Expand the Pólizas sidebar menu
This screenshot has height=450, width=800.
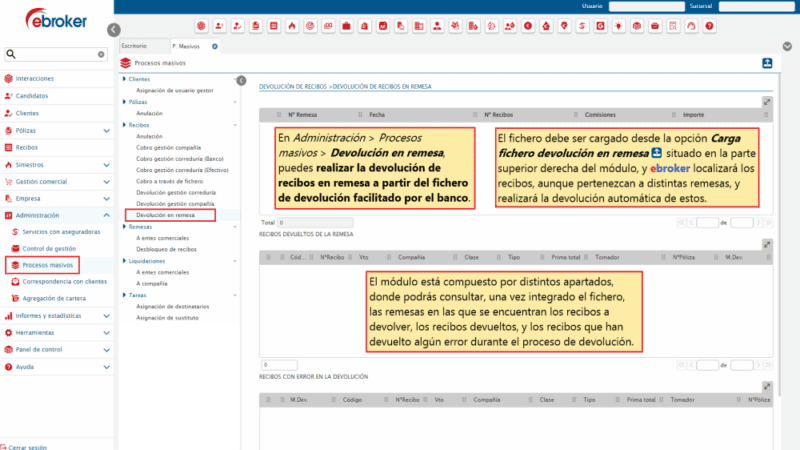coord(106,130)
